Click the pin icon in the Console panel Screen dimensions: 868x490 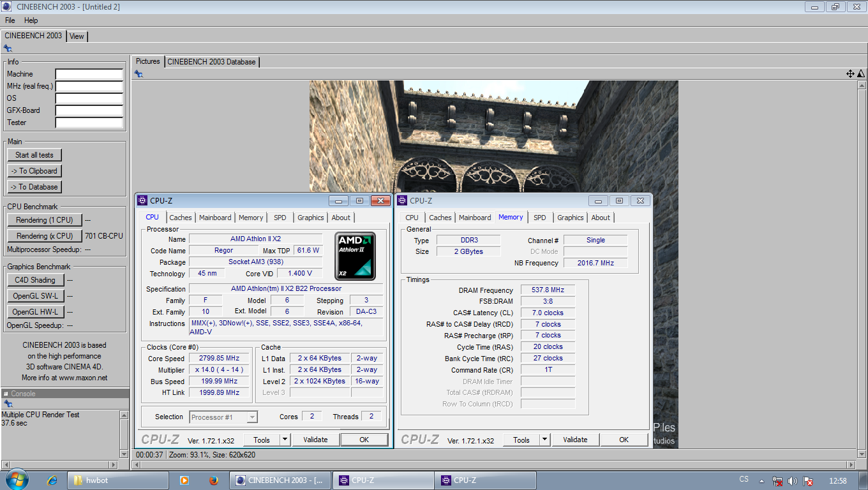8,404
